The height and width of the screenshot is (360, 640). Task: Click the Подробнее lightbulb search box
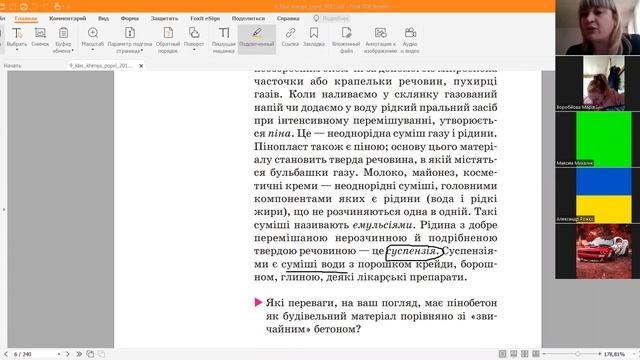(331, 18)
